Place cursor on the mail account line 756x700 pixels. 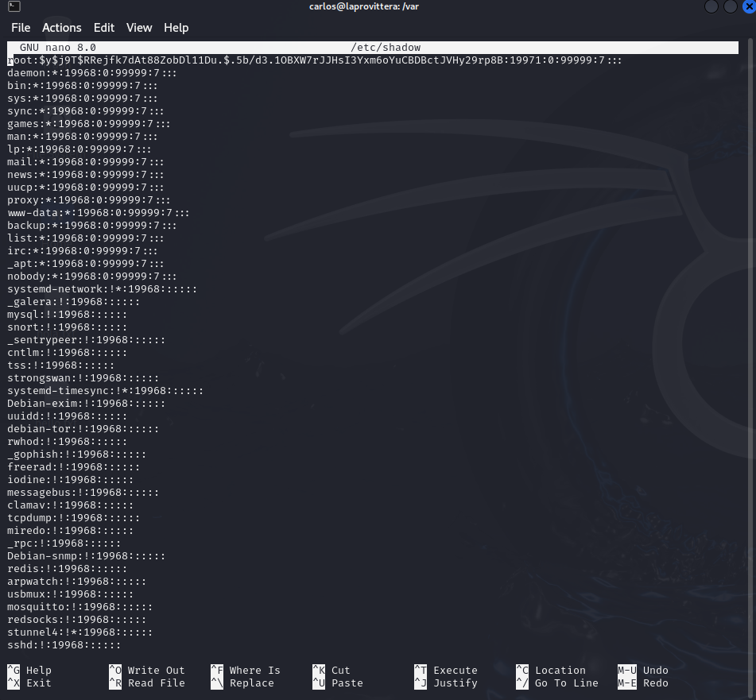pyautogui.click(x=85, y=162)
